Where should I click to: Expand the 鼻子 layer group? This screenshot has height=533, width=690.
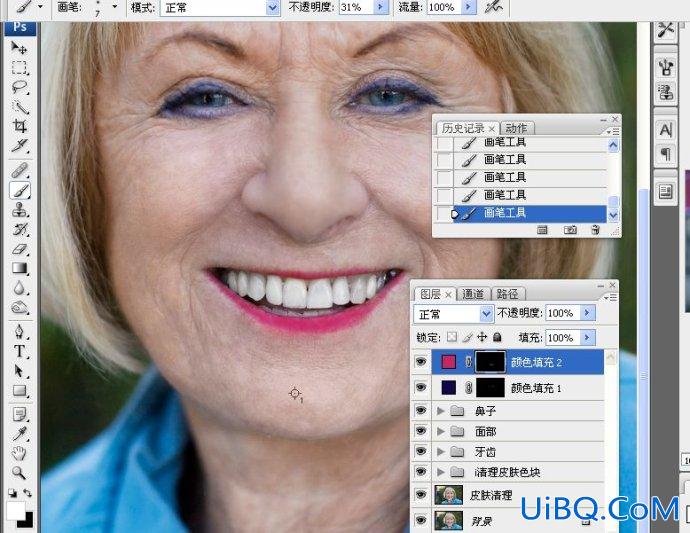tap(440, 411)
